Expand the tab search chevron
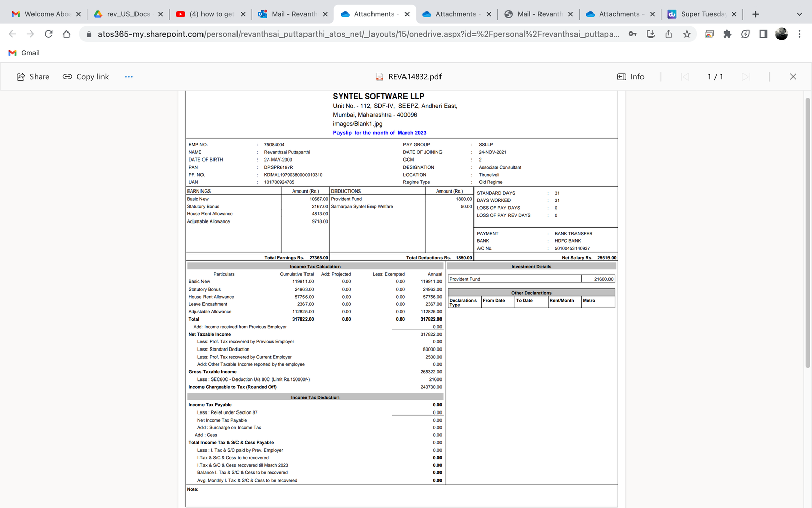The image size is (812, 508). pyautogui.click(x=799, y=14)
